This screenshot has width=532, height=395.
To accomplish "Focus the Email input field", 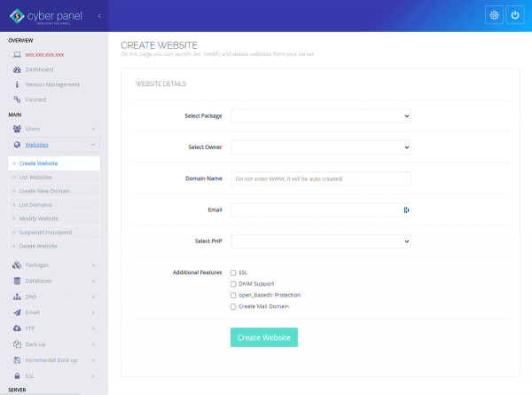I will point(321,209).
